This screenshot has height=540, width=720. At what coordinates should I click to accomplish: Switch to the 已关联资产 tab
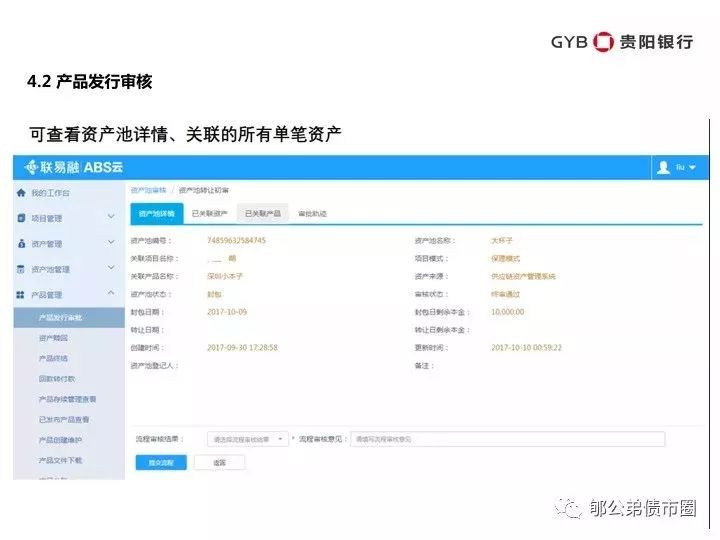210,213
